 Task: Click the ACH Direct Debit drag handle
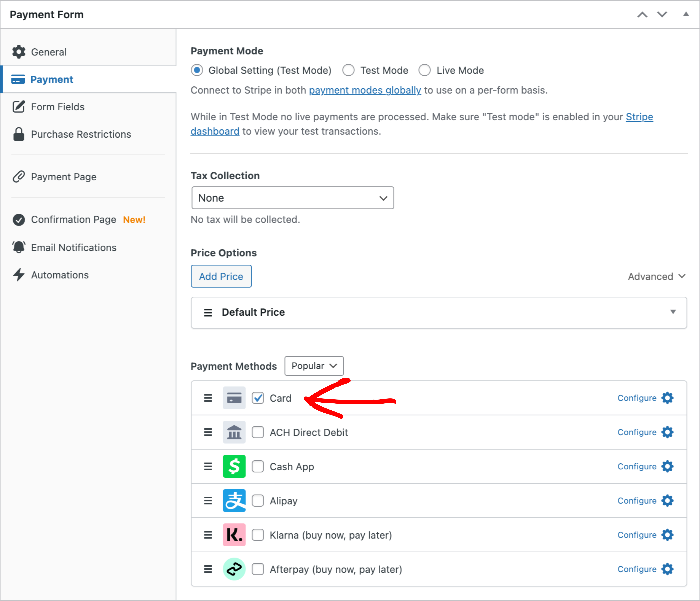point(208,432)
